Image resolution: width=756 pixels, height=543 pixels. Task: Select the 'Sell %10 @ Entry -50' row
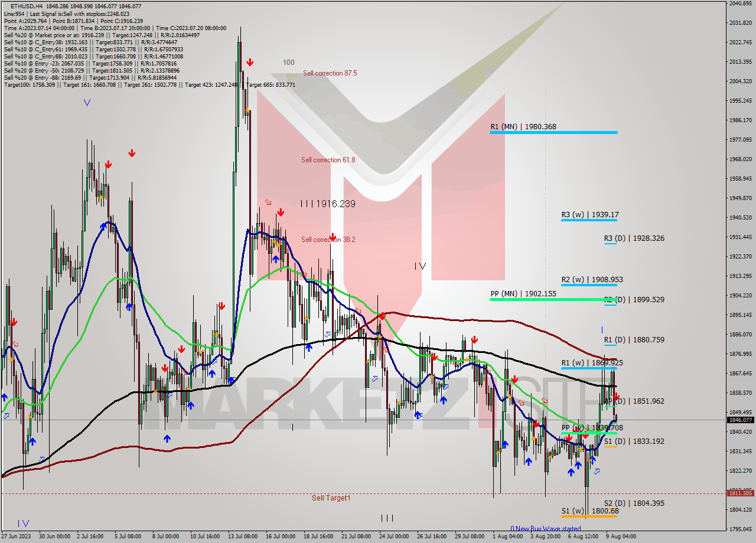90,71
